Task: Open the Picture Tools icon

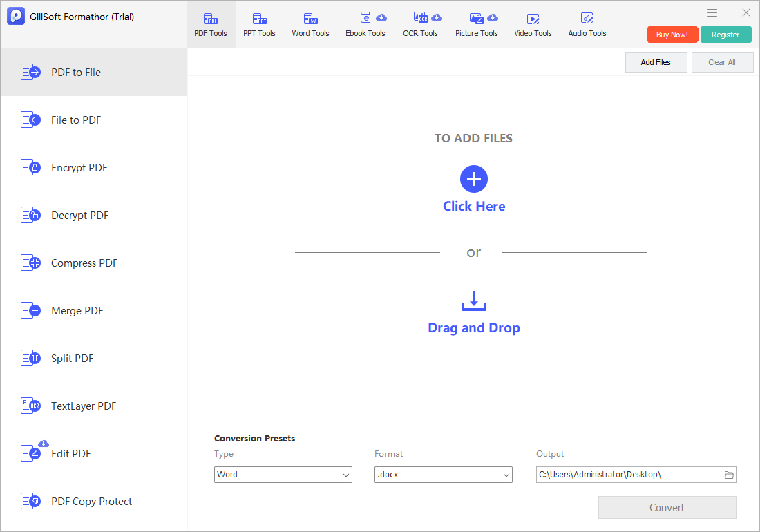Action: pos(477,19)
